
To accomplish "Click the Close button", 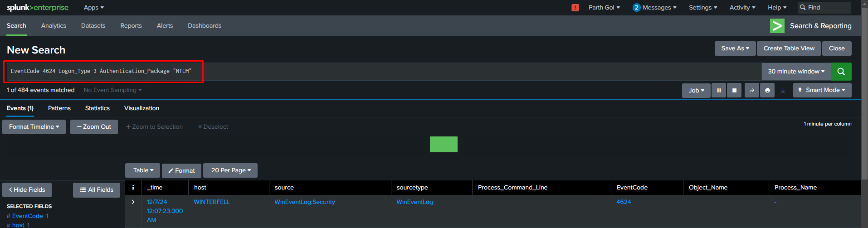I will click(837, 49).
